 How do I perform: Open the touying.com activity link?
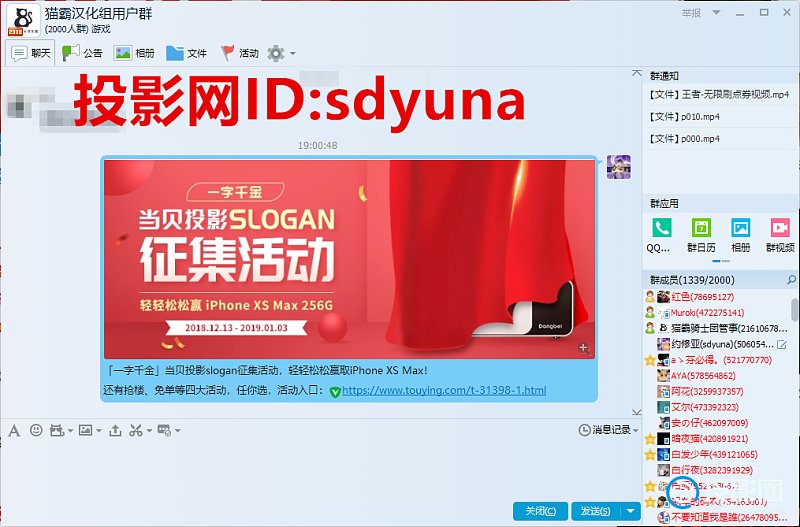click(x=444, y=390)
